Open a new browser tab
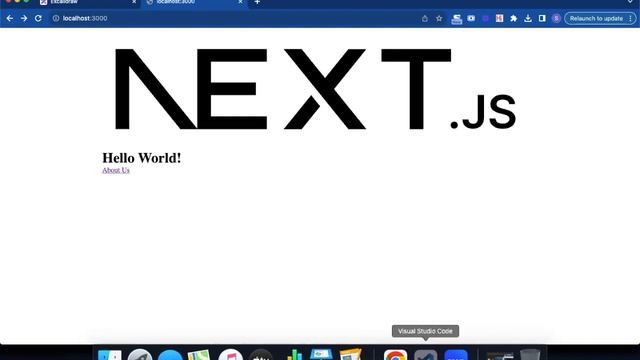Viewport: 640px width, 360px height. pos(257,2)
